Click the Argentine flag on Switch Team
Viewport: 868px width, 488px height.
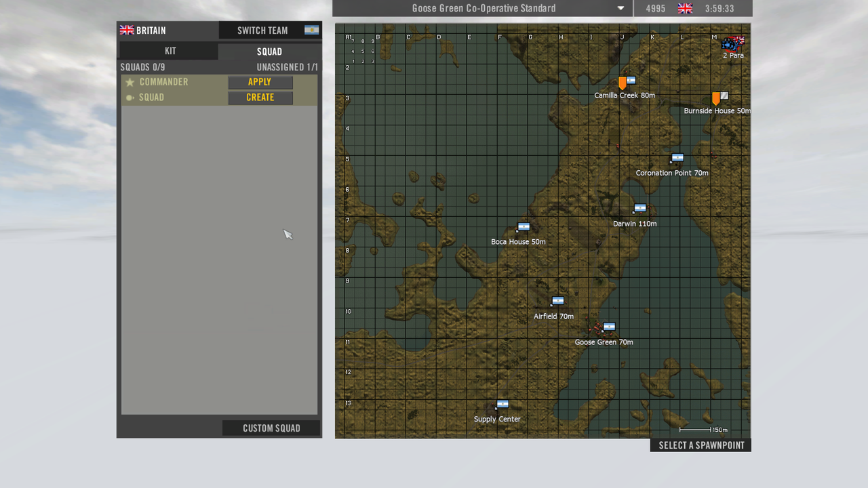311,30
